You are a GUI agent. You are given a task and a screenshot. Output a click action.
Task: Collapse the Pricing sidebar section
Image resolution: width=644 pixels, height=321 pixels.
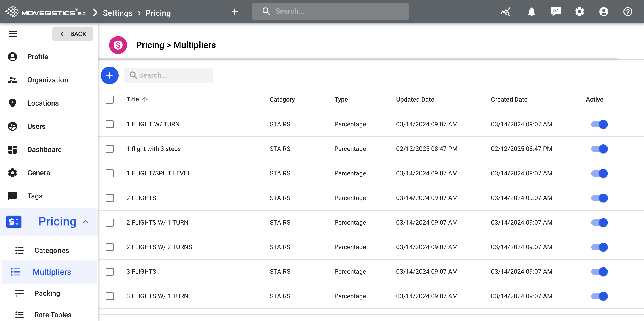pos(85,222)
